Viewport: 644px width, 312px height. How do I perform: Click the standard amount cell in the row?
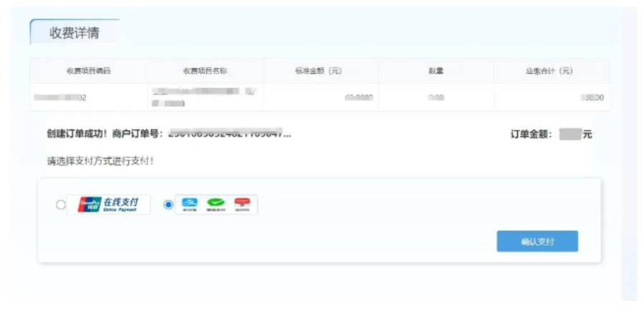(x=358, y=98)
